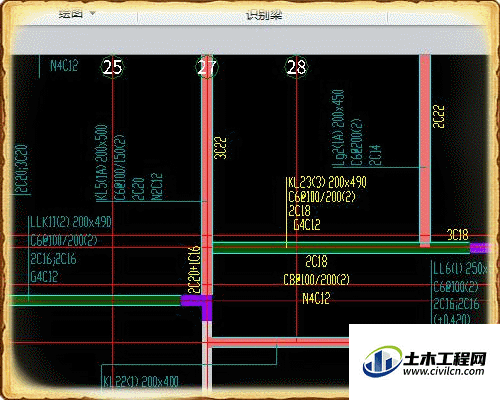Screen dimensions: 500x400
Task: Click the (+0.420) elevation text
Action: [x=452, y=319]
